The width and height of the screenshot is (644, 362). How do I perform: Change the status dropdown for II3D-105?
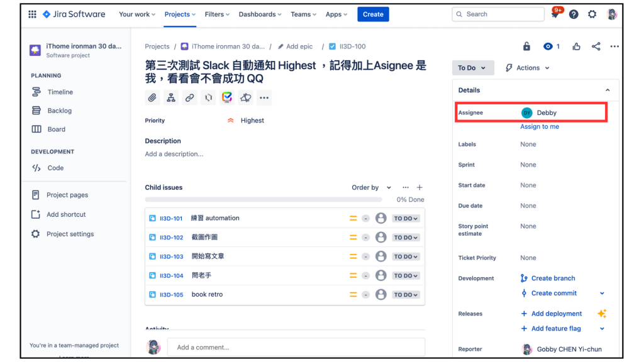[x=406, y=295]
